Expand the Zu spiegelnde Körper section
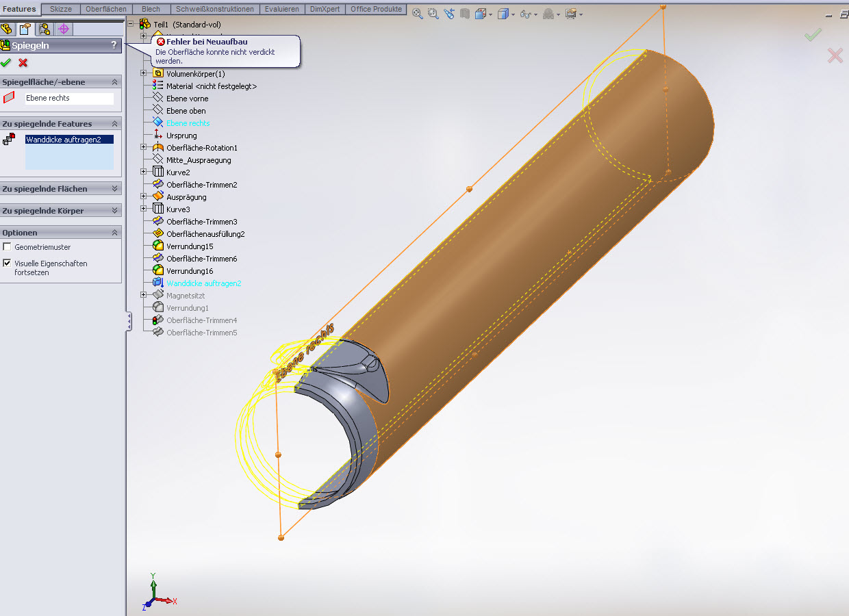Viewport: 849px width, 616px height. click(x=114, y=211)
